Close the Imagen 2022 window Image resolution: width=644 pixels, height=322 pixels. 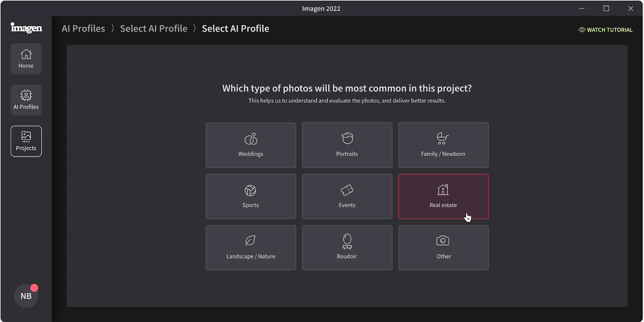pos(631,8)
